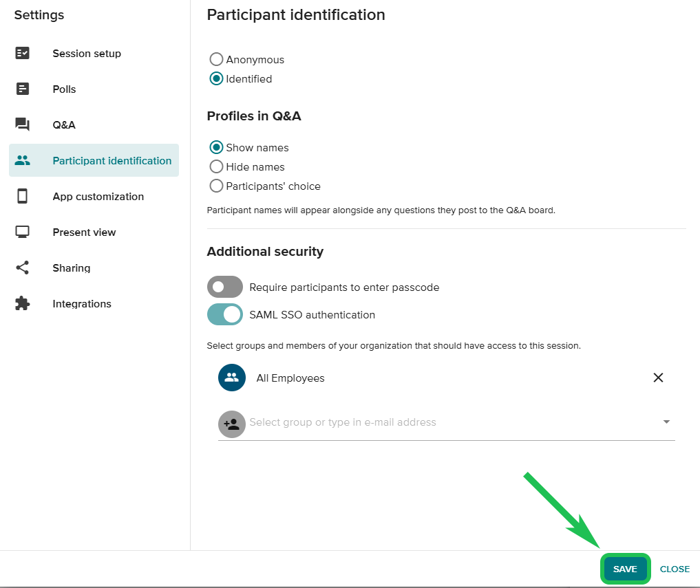Expand the group selection dropdown arrow
This screenshot has width=700, height=588.
[x=666, y=422]
